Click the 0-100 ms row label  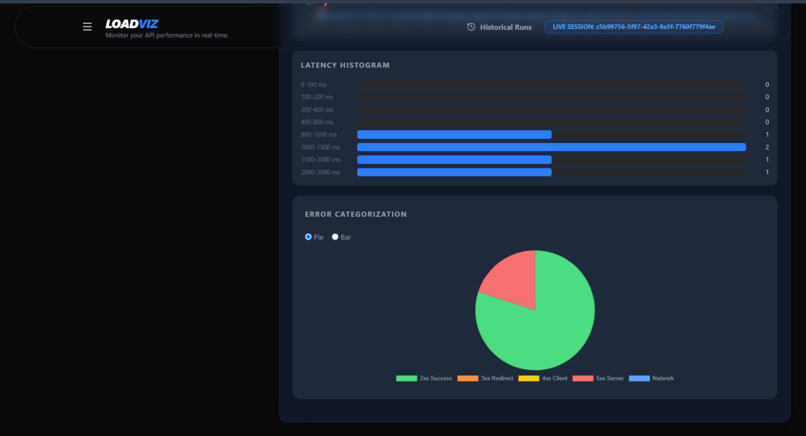[314, 84]
